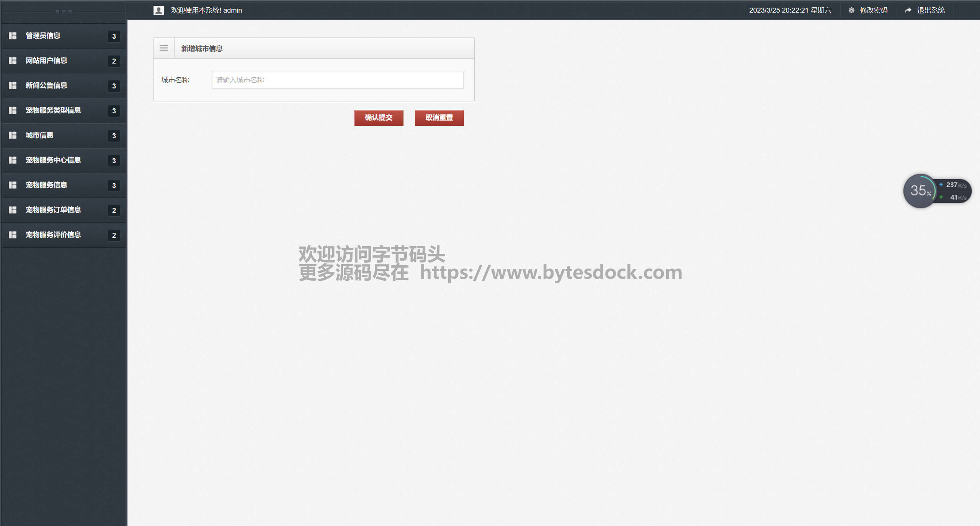Image resolution: width=980 pixels, height=526 pixels.
Task: Click the 退出系统 logout link
Action: click(931, 10)
